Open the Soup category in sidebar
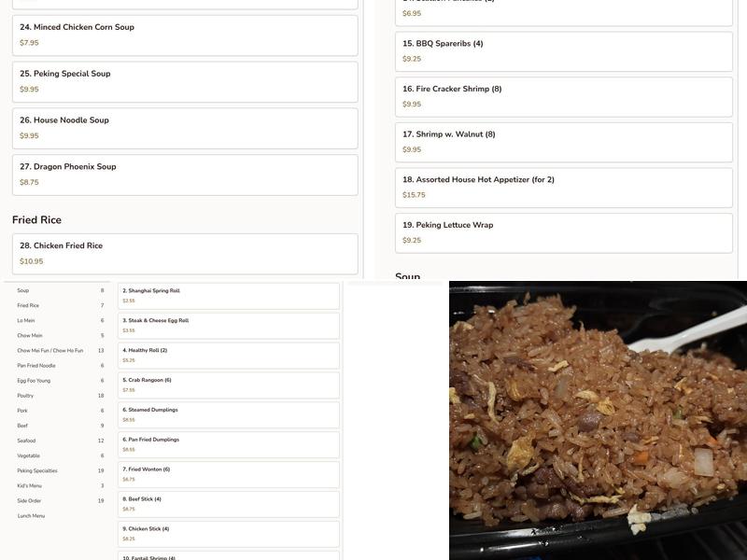The width and height of the screenshot is (747, 560). 23,290
